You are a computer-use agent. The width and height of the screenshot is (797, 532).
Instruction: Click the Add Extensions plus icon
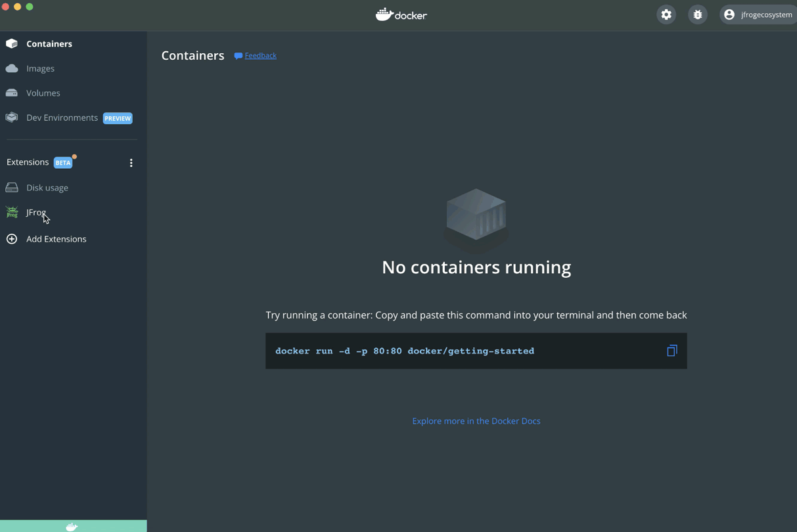pos(12,239)
